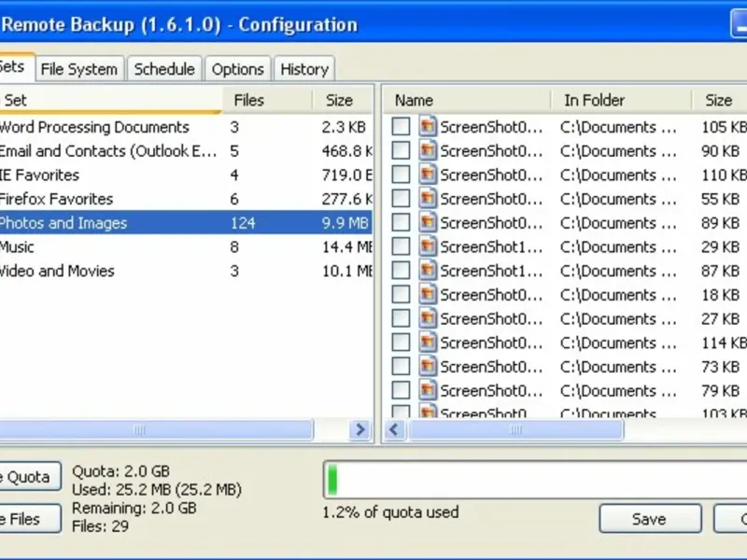Image resolution: width=747 pixels, height=560 pixels.
Task: Select the checkbox beside the 89 KB file
Action: 401,222
